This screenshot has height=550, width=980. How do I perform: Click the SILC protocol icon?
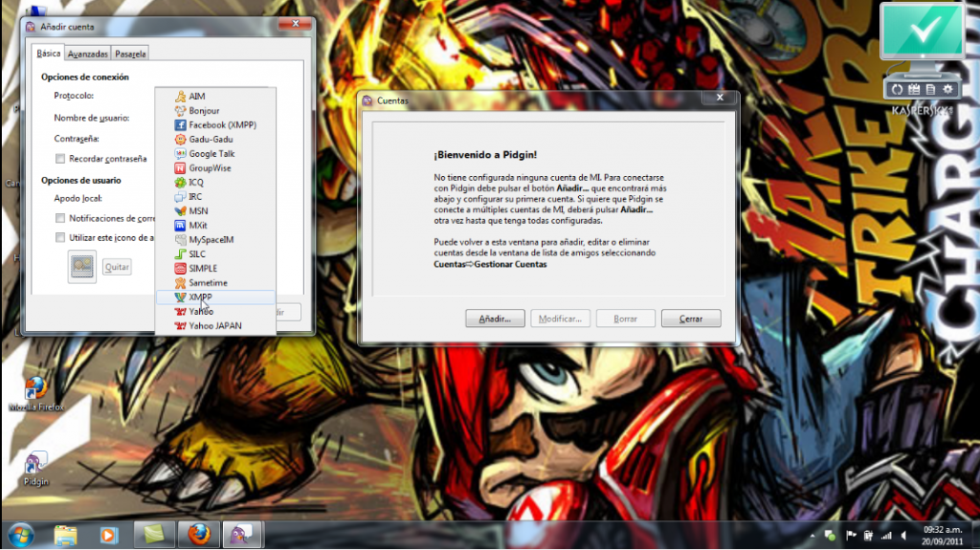coord(180,254)
